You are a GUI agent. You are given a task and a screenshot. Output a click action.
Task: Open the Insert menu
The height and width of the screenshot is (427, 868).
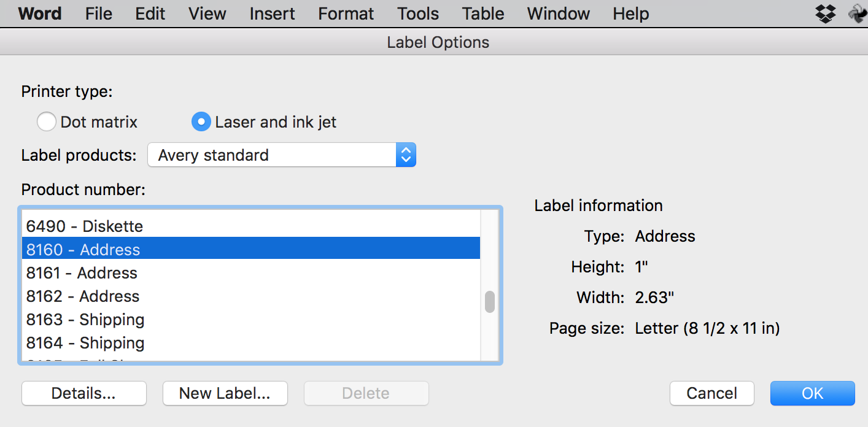point(273,13)
